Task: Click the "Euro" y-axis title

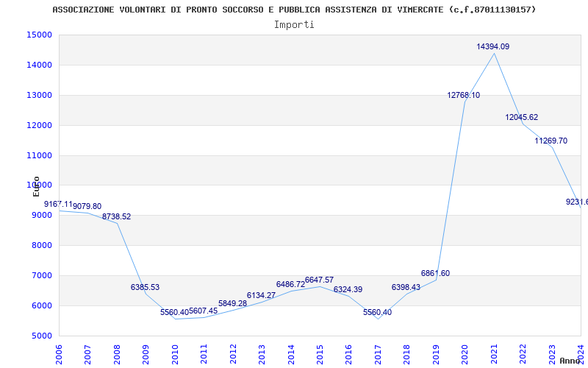Action: 36,186
